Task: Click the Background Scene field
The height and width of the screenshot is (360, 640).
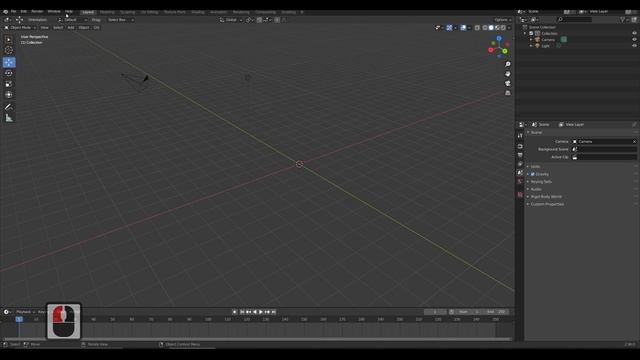Action: 604,149
